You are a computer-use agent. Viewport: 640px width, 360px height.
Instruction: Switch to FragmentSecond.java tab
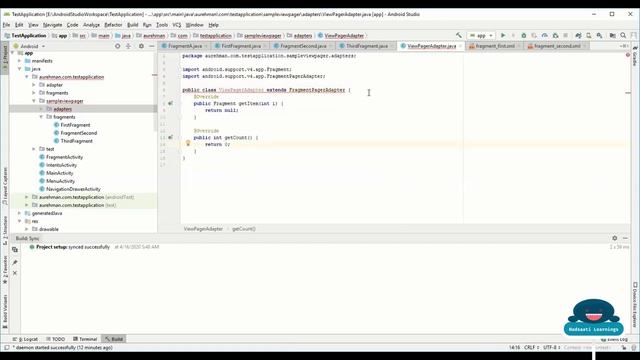click(x=302, y=46)
